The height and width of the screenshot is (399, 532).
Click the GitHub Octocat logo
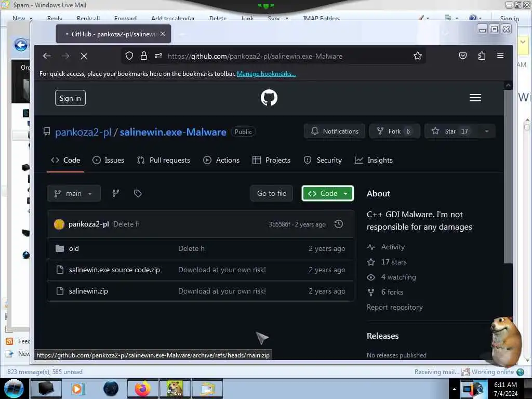(x=269, y=98)
